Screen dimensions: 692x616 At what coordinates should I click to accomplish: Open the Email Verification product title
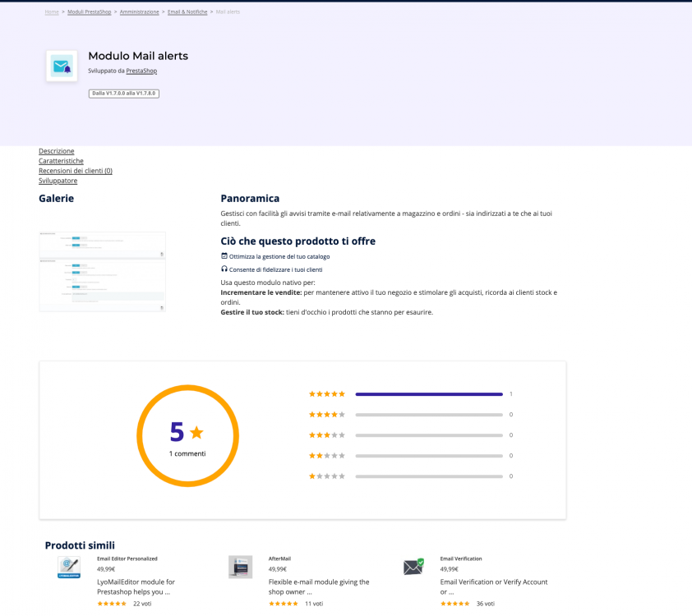(461, 559)
